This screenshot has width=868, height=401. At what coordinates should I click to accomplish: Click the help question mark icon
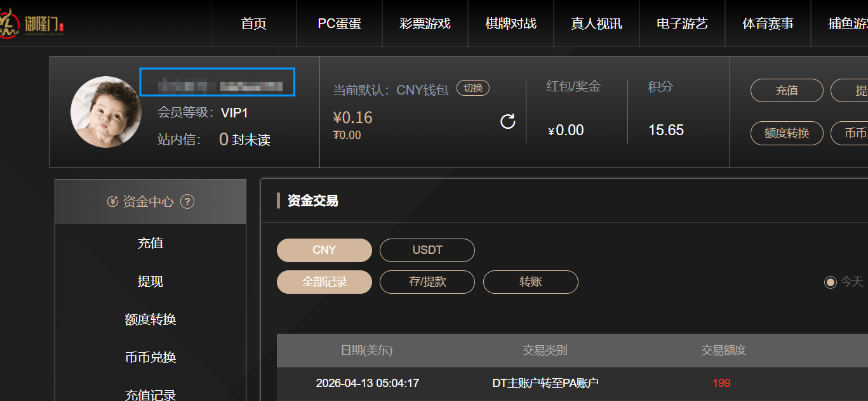click(187, 202)
